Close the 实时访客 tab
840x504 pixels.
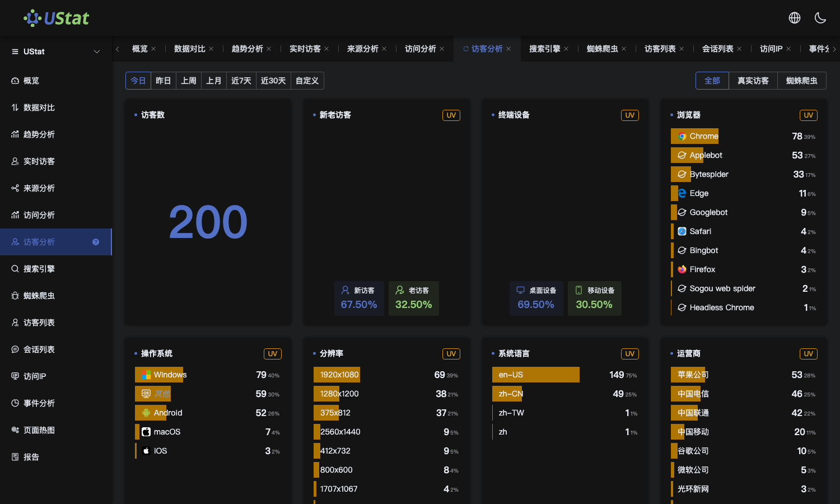326,49
